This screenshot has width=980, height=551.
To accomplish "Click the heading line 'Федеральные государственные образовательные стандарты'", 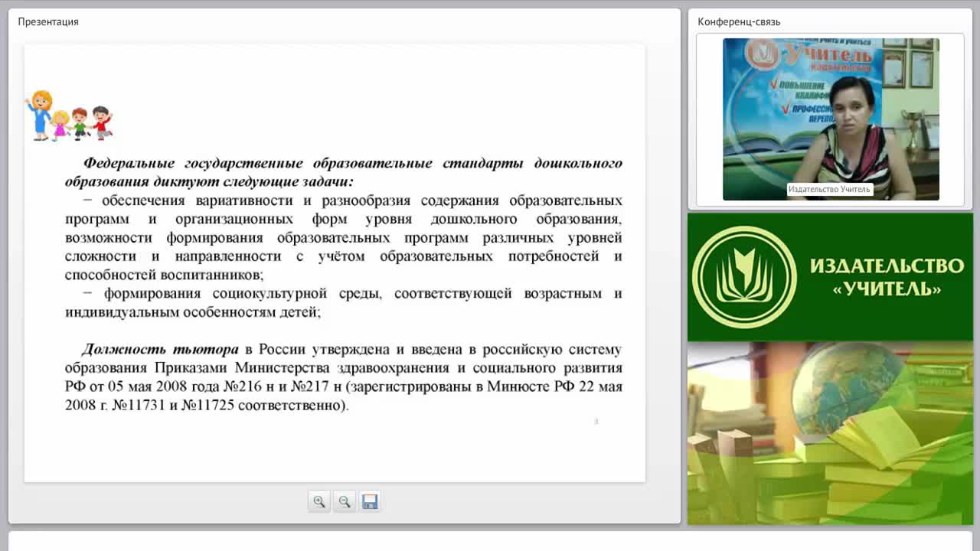I will pos(304,163).
